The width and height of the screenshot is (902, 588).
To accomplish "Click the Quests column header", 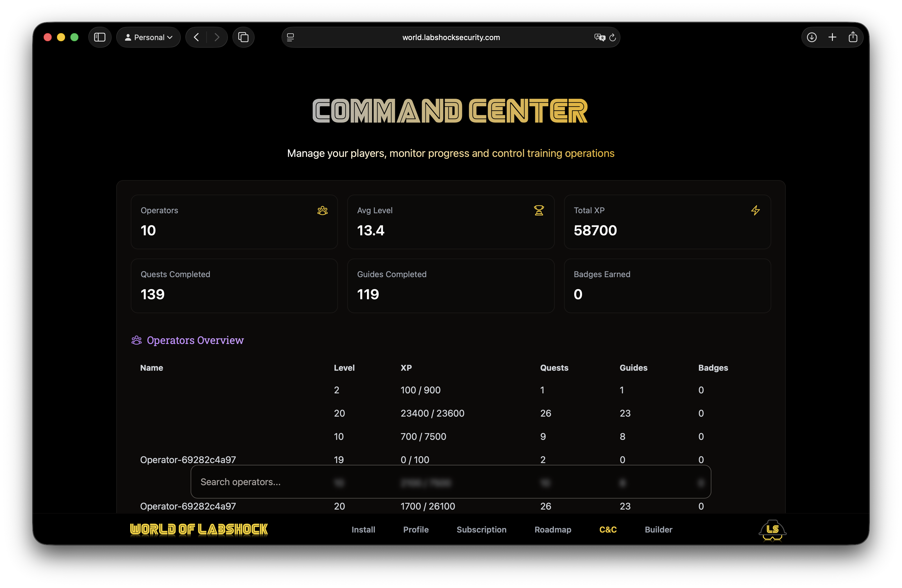I will coord(554,368).
